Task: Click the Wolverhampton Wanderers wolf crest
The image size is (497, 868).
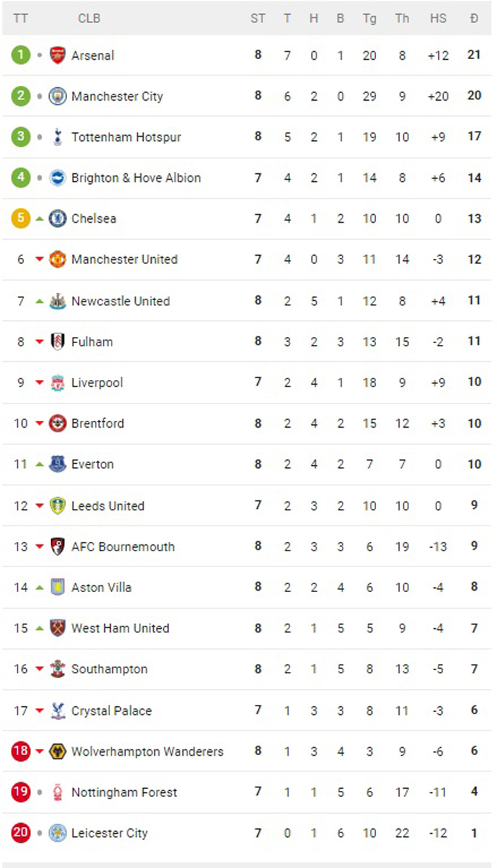Action: tap(58, 751)
